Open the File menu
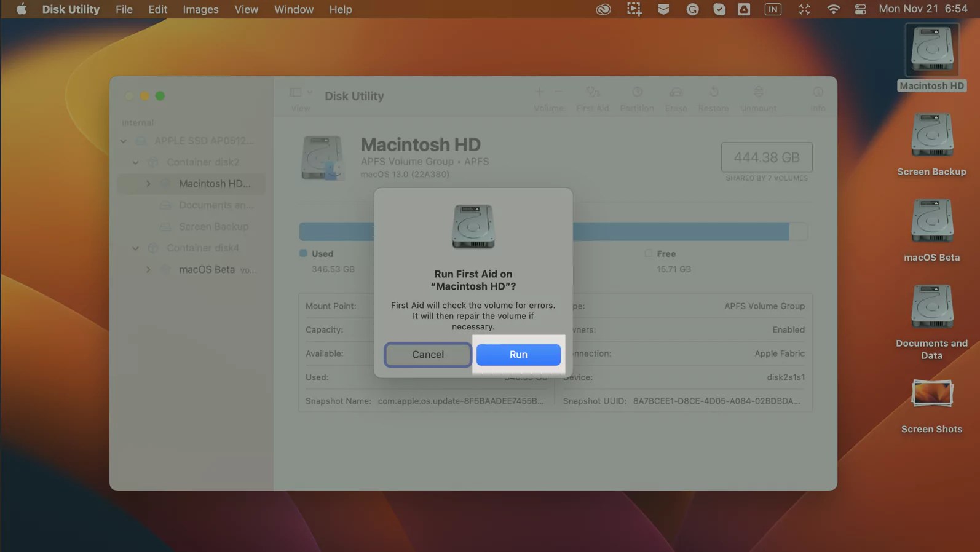 click(x=124, y=9)
